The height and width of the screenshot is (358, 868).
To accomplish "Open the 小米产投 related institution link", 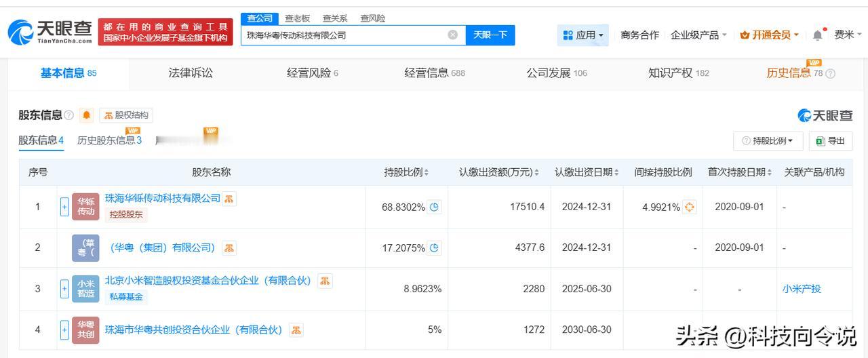I will coord(802,289).
